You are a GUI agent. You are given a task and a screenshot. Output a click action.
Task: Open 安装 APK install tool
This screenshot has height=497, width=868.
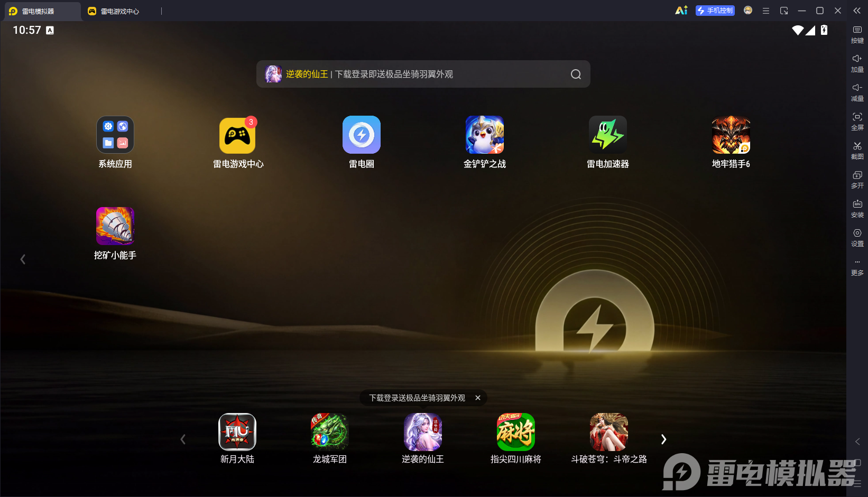pyautogui.click(x=857, y=209)
